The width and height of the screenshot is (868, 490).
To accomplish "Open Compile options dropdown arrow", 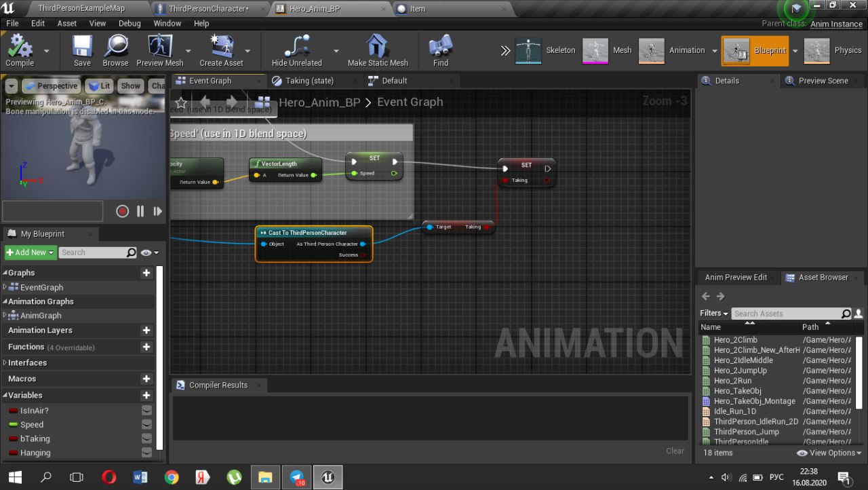I will pos(47,51).
